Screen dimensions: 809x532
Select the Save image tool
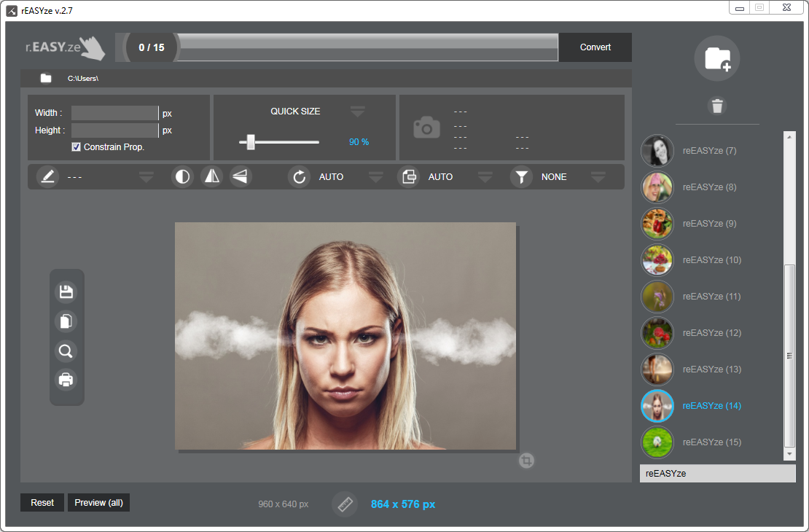coord(66,291)
